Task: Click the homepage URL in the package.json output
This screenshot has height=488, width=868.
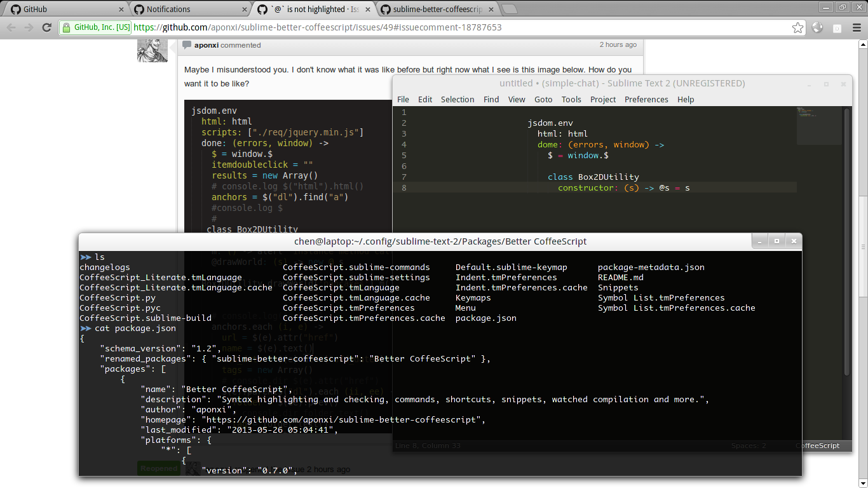Action: pos(344,419)
